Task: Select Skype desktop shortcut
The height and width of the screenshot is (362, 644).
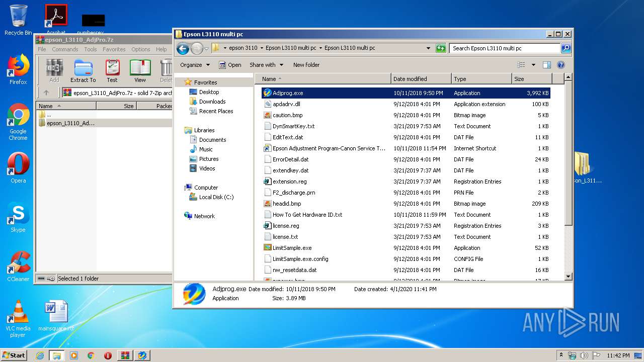Action: click(x=18, y=217)
